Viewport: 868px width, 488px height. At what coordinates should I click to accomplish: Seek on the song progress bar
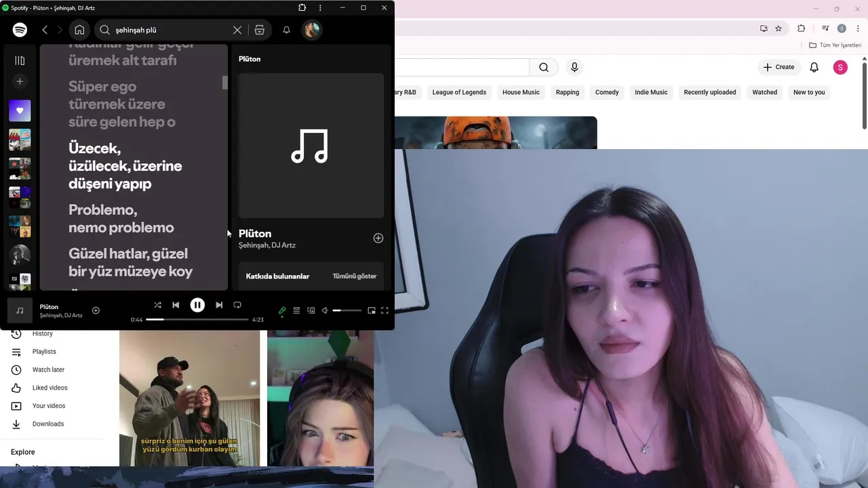click(197, 319)
